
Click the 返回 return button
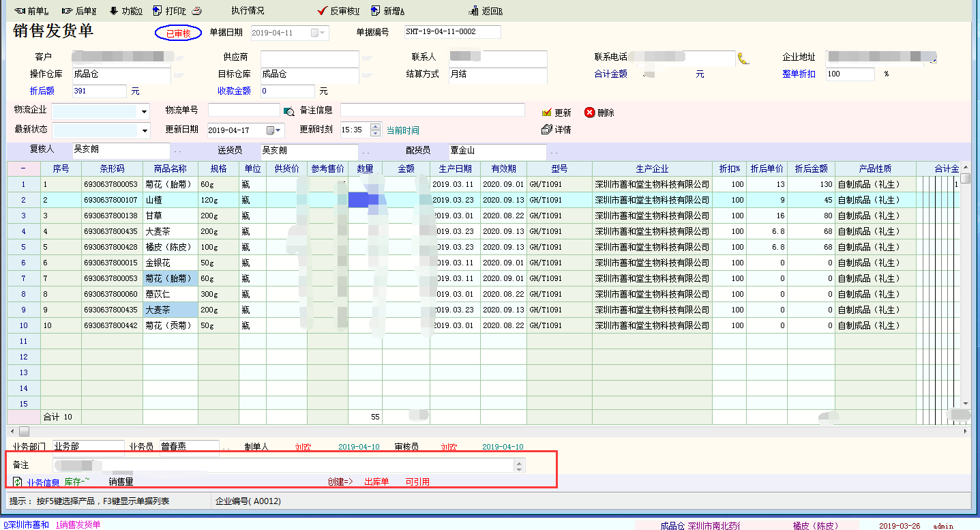[x=486, y=11]
